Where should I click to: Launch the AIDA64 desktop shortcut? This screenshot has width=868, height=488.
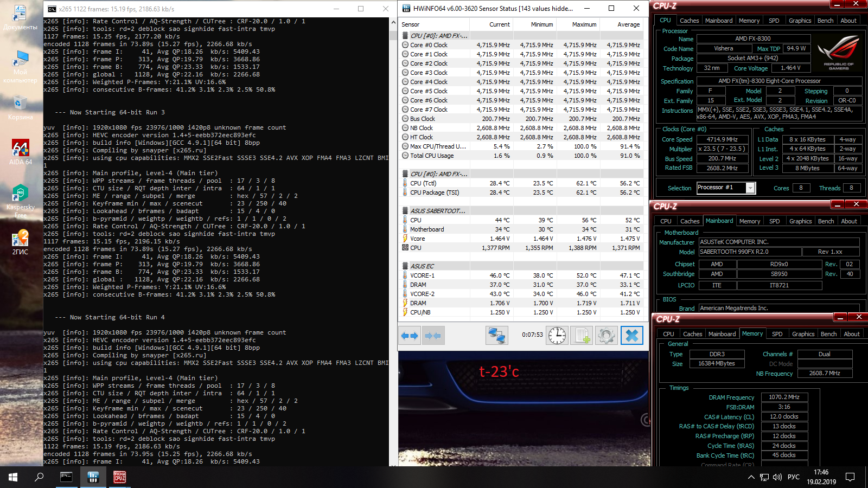click(20, 152)
